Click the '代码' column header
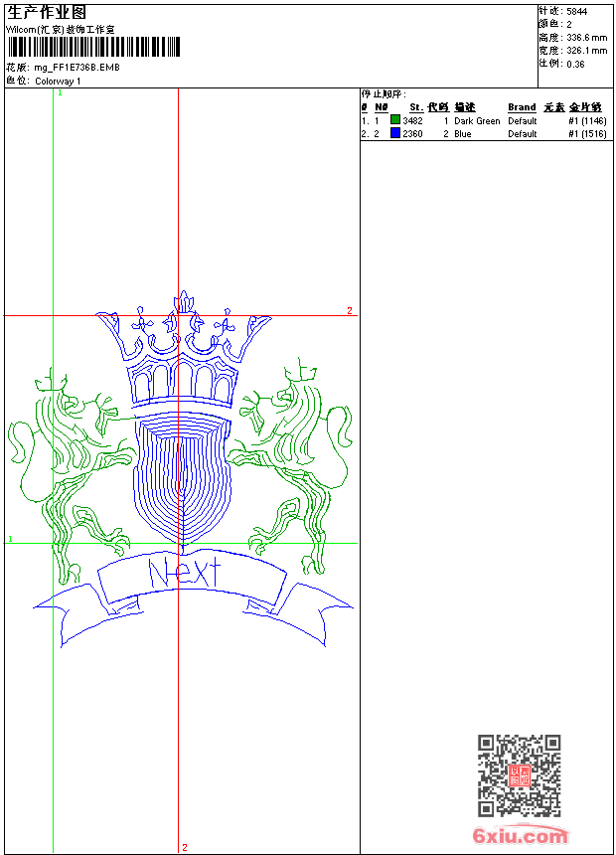Viewport: 616px width, 855px height. (438, 107)
